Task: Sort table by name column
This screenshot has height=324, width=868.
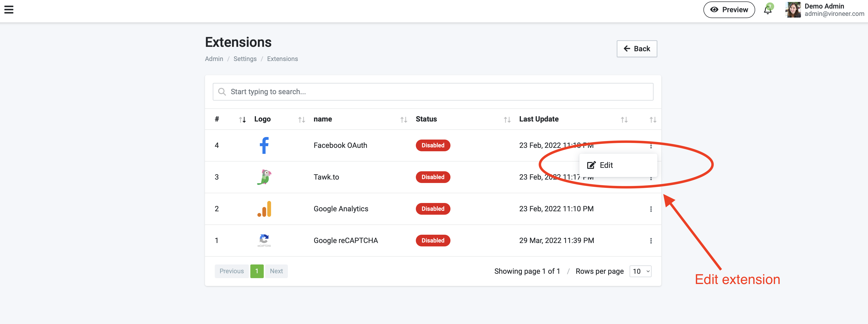Action: [403, 120]
